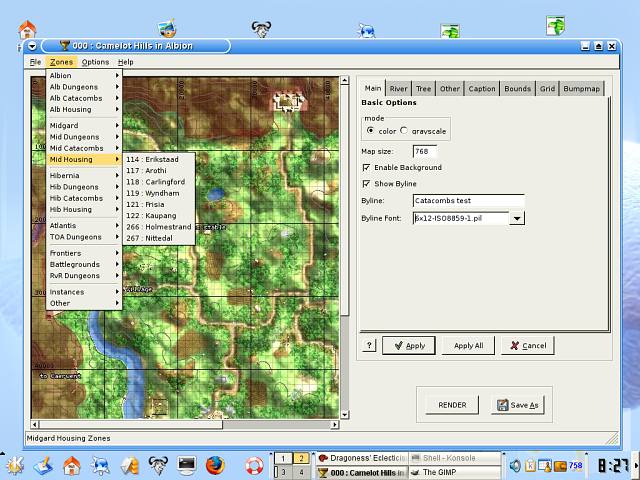Click the Firefox icon in the taskbar
640x480 pixels.
[x=215, y=465]
